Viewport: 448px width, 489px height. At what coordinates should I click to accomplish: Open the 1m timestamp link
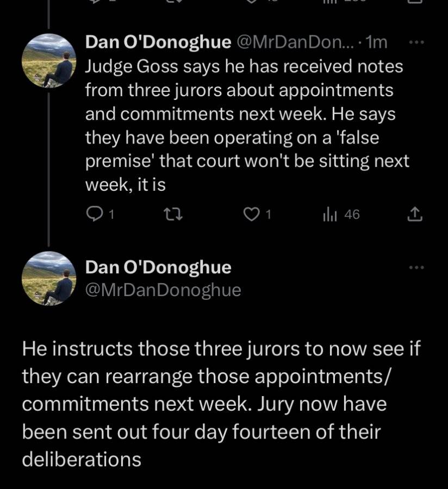[377, 42]
